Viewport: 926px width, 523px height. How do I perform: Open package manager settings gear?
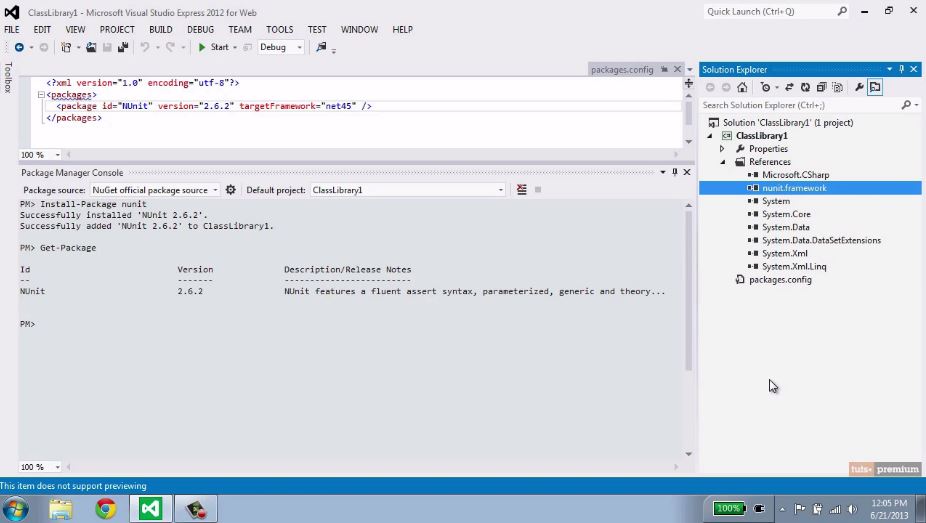click(230, 189)
